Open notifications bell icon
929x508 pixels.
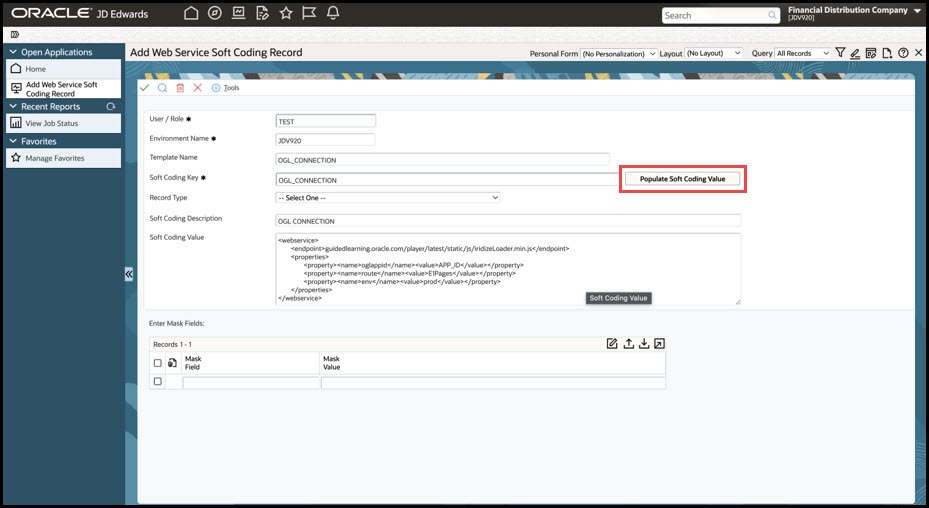coord(333,13)
